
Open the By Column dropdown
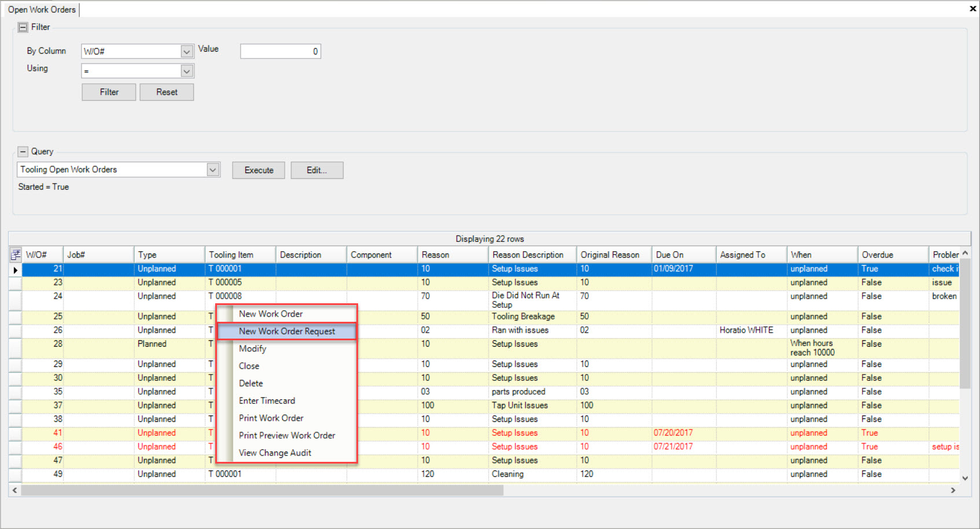click(x=186, y=52)
